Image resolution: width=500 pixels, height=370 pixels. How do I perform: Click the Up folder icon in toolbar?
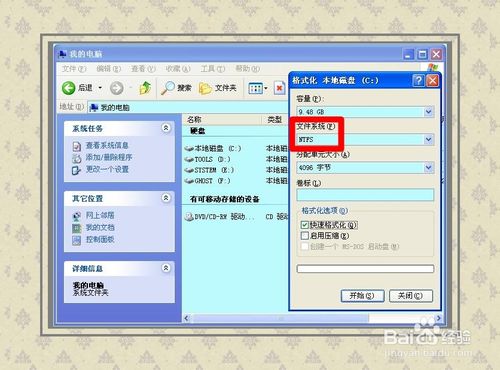(145, 88)
